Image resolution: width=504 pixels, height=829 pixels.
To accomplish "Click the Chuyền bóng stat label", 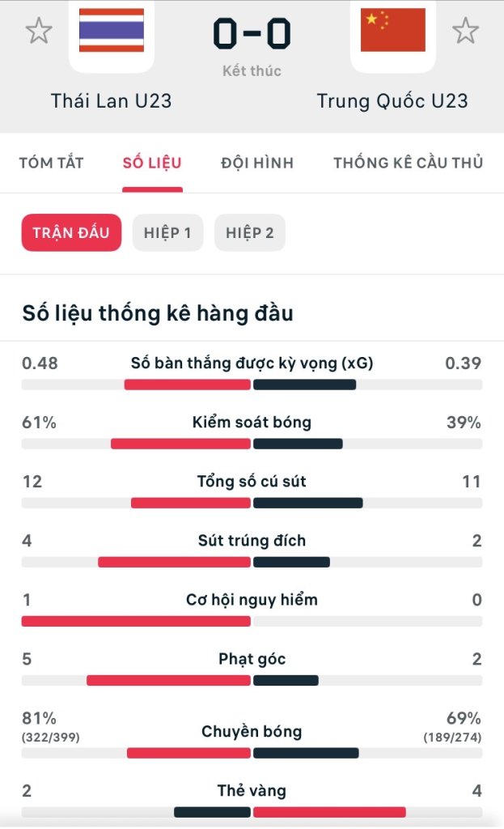I will (x=252, y=732).
